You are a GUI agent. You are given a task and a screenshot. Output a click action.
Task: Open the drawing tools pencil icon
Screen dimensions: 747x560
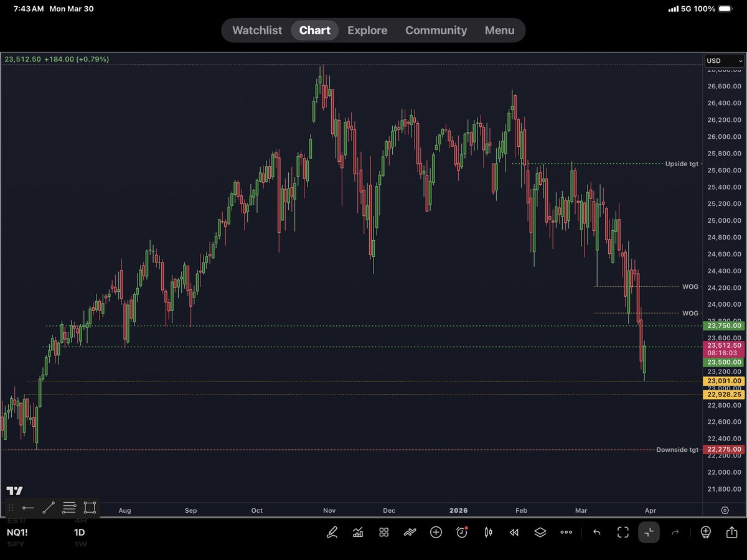point(332,533)
